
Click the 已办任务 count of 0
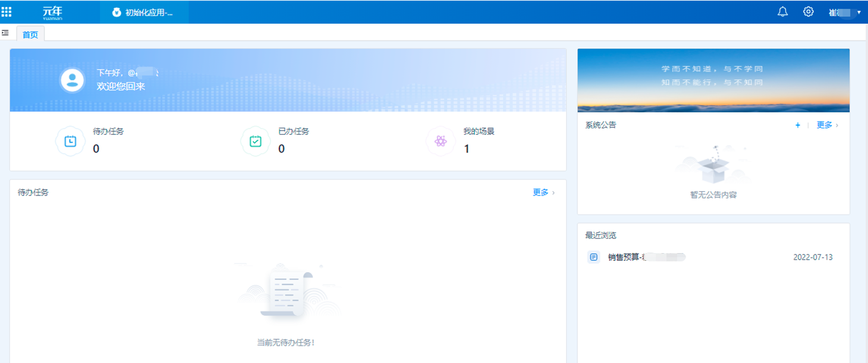[x=281, y=149]
